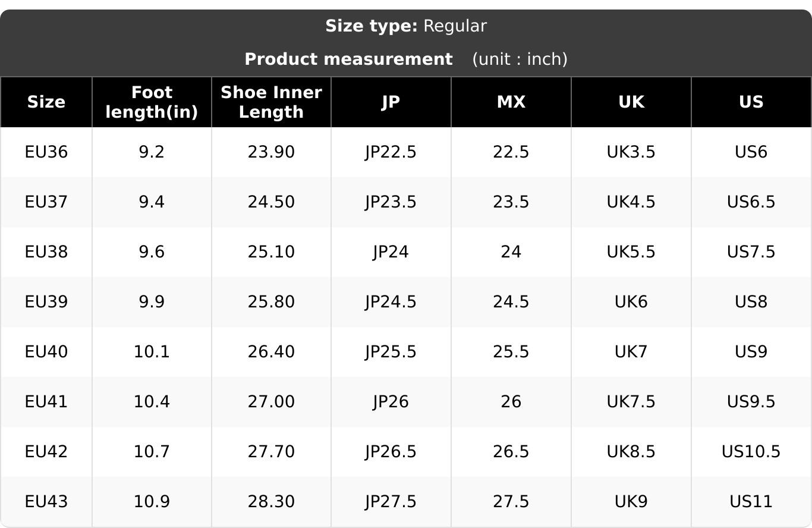
Task: Select the JP column header
Action: 391,102
